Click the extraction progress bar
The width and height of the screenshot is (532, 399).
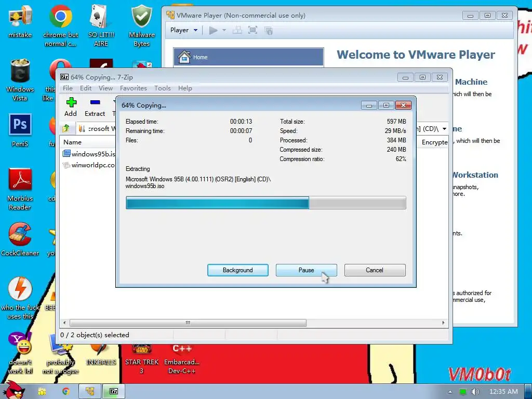(266, 203)
